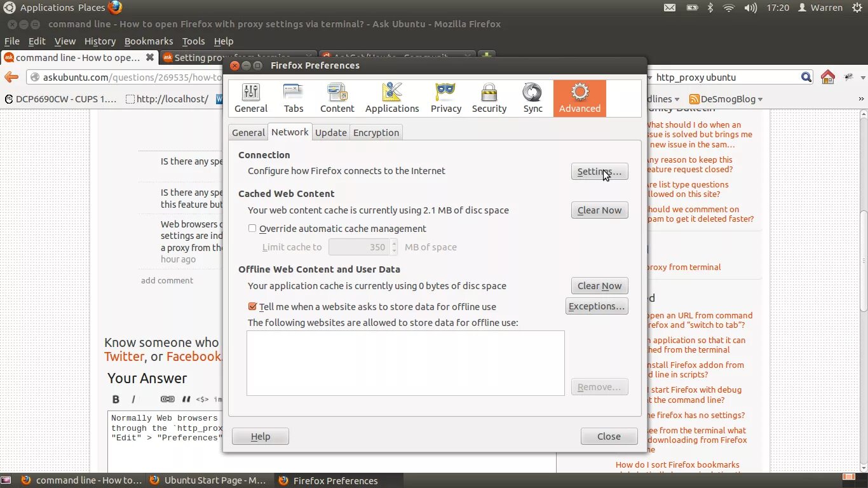Click the Firefox Home button
The width and height of the screenshot is (868, 488).
827,78
